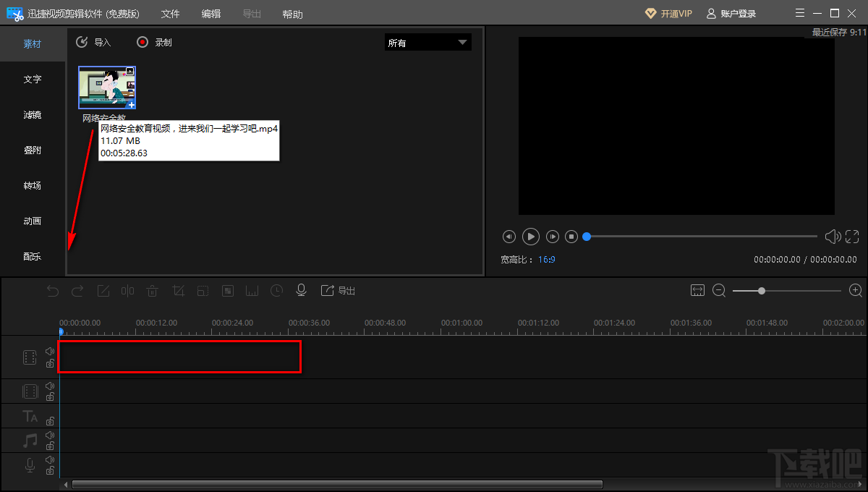Viewport: 868px width, 492px height.
Task: Switch to the 叠附 tab
Action: [33, 150]
